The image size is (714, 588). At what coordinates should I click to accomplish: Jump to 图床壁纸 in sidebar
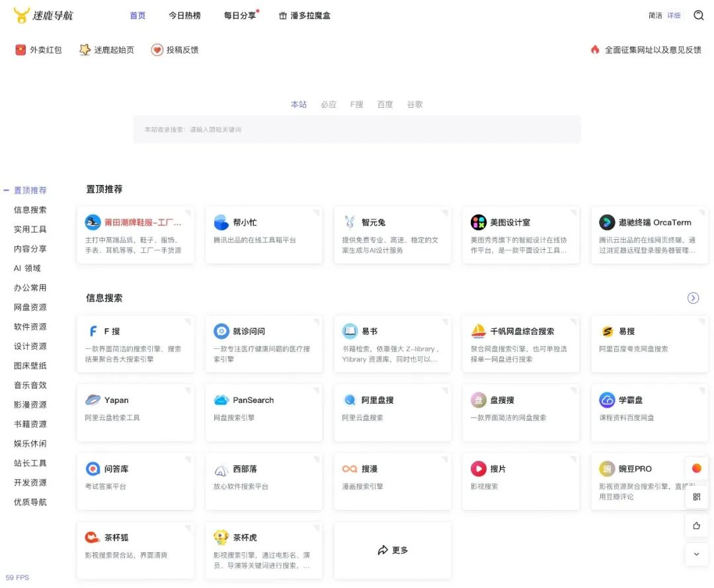(x=30, y=365)
